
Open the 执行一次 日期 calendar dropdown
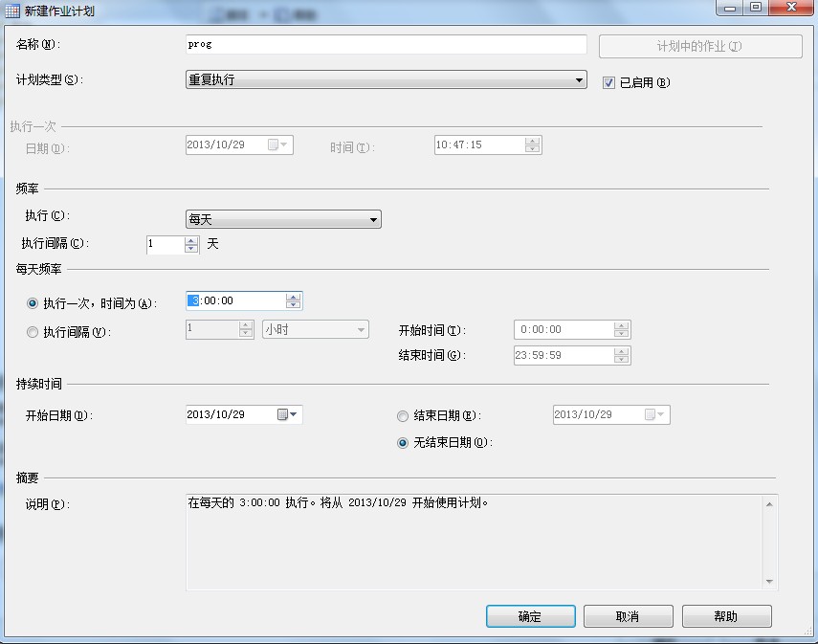tap(278, 144)
